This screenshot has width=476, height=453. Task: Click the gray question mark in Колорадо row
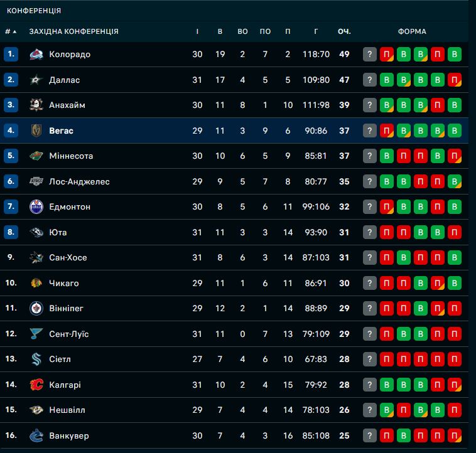(370, 55)
